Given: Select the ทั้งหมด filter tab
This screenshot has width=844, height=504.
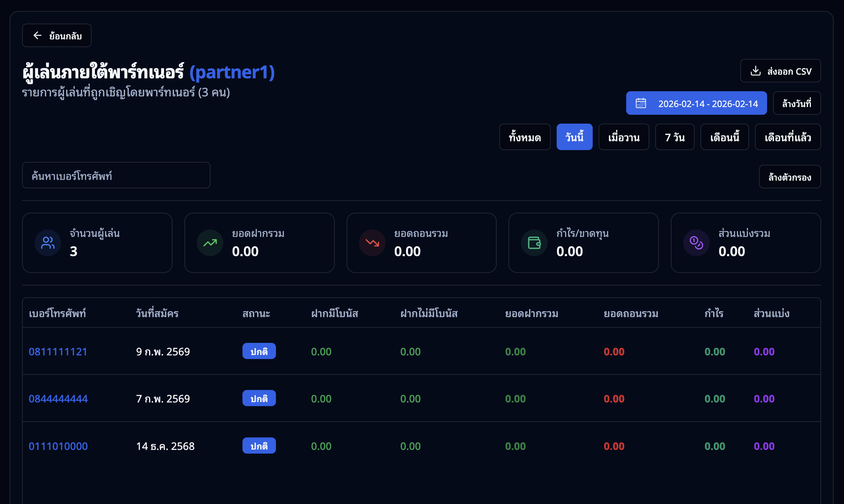Looking at the screenshot, I should pos(525,137).
